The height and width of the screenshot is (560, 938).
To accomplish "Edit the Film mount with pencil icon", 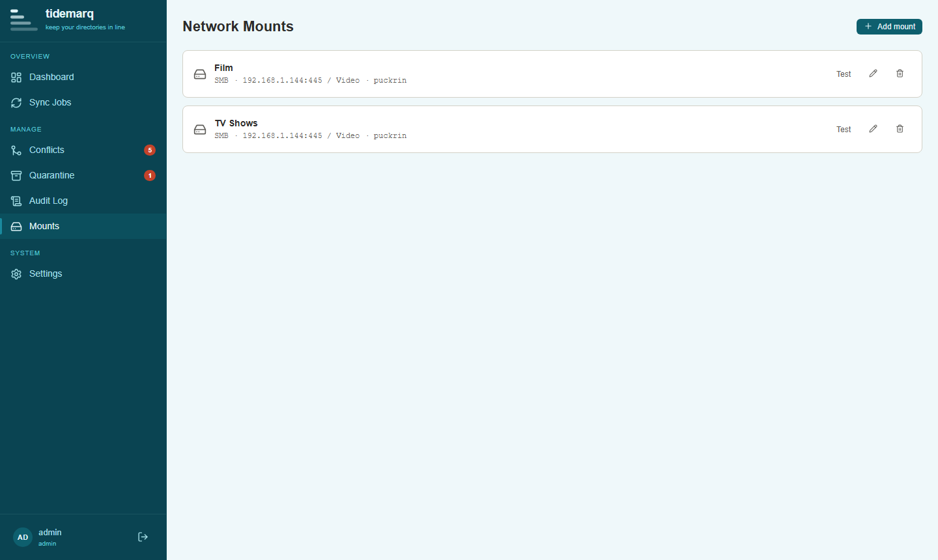I will tap(873, 74).
